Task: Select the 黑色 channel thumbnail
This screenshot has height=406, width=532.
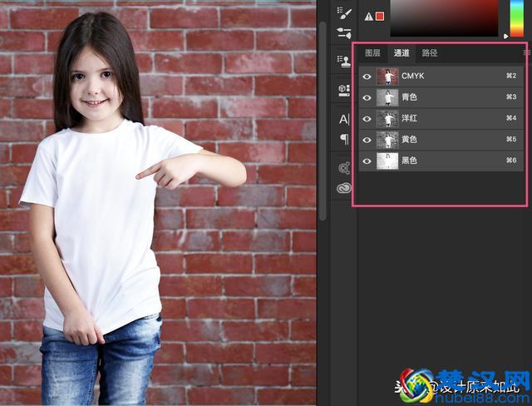Action: tap(387, 161)
